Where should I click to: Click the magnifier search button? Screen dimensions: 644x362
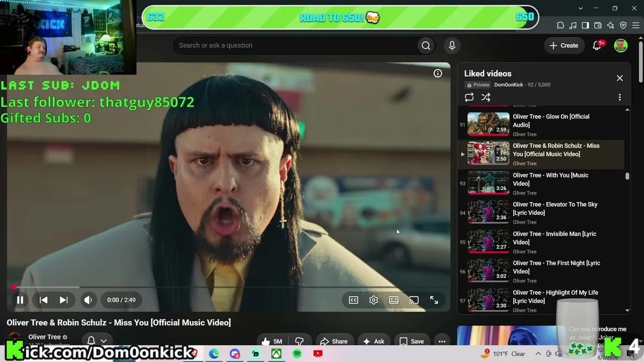(426, 45)
